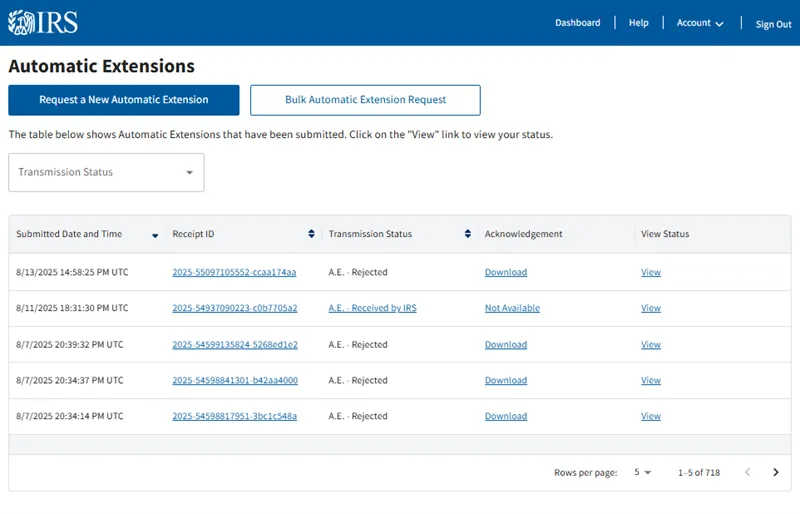Click the View Status column header
This screenshot has width=800, height=514.
(665, 234)
